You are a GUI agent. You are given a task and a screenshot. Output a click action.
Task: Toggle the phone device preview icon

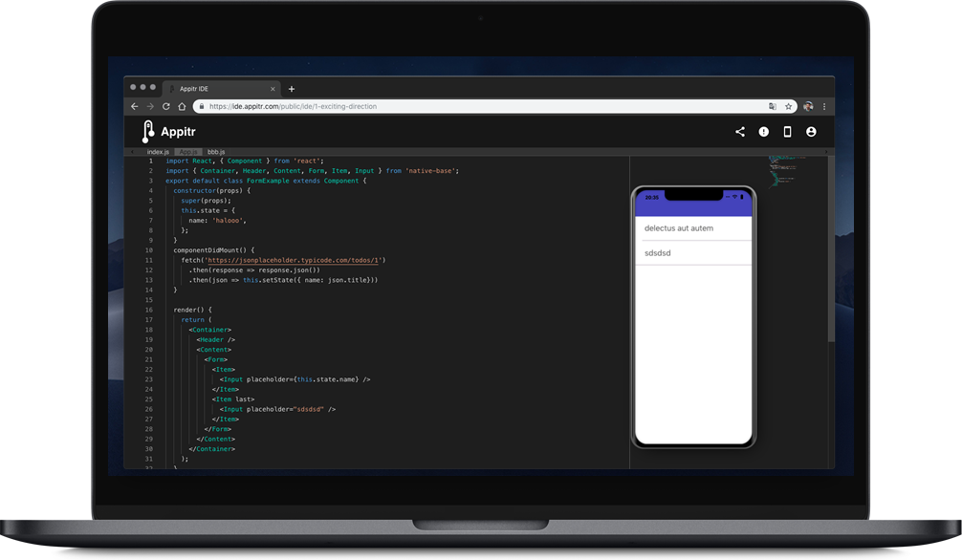click(787, 131)
